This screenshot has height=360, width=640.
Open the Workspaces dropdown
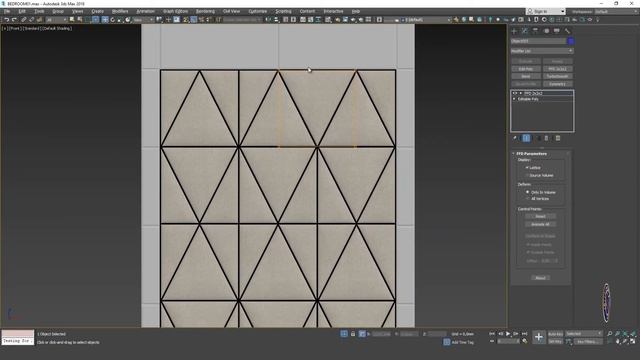pyautogui.click(x=616, y=12)
